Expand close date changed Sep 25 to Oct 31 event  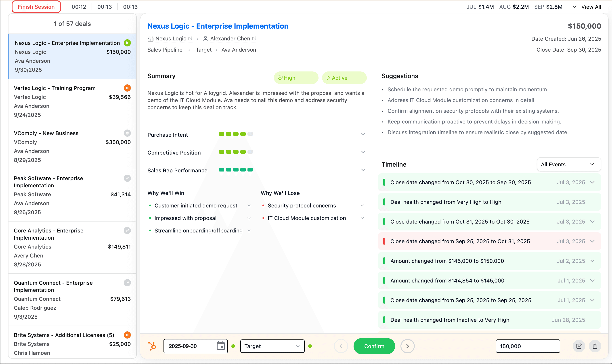coord(592,241)
